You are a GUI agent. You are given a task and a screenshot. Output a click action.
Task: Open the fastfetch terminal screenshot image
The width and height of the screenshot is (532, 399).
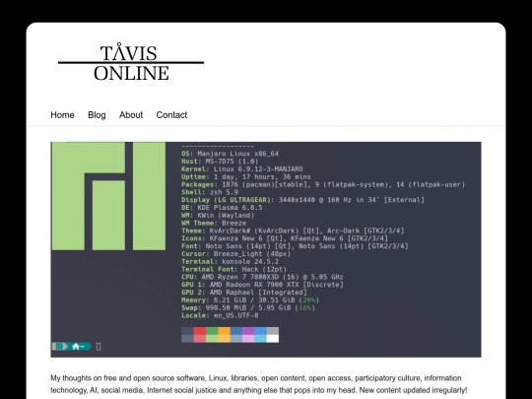point(266,249)
